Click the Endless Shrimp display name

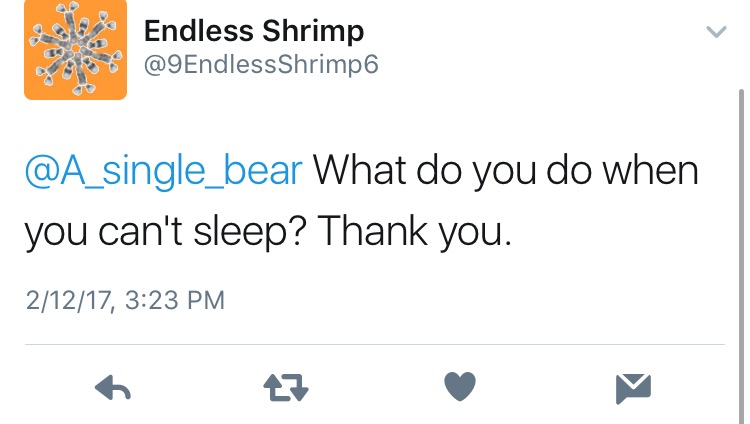254,31
